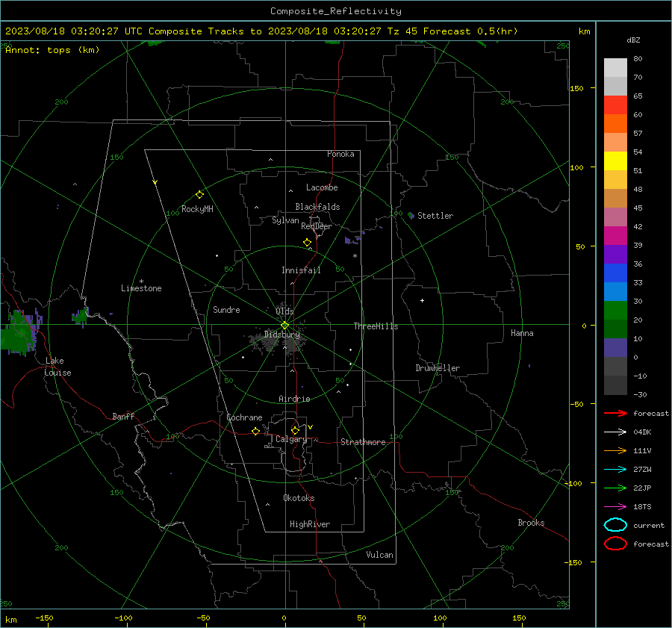Click the dBZ legend heading
The image size is (672, 628).
tap(633, 40)
